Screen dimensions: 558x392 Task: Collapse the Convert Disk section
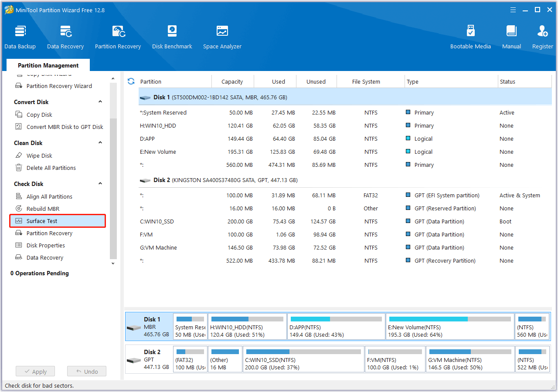100,101
